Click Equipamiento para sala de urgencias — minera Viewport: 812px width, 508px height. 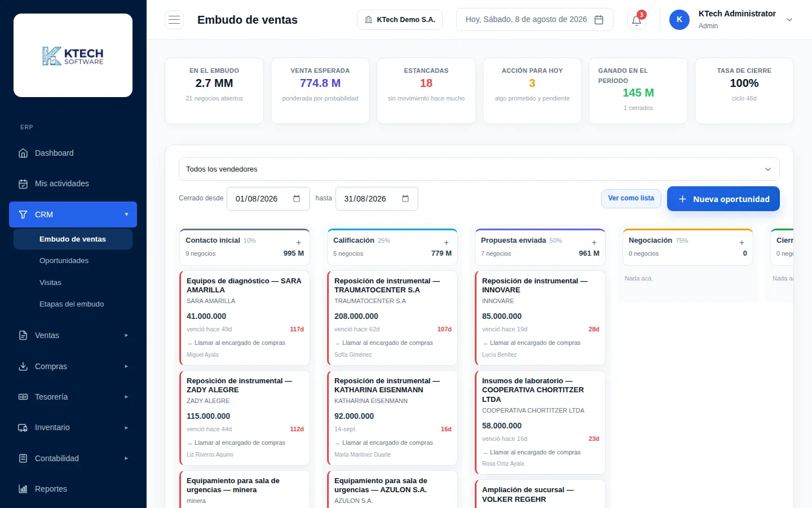(x=245, y=489)
